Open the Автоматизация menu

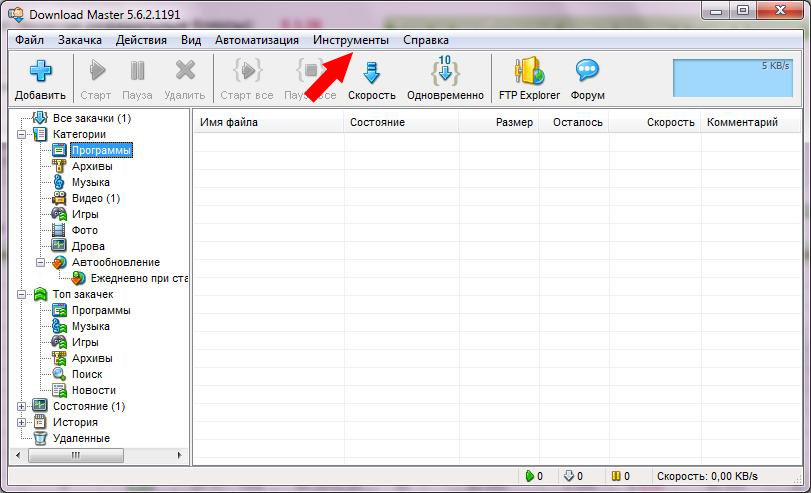click(x=256, y=40)
